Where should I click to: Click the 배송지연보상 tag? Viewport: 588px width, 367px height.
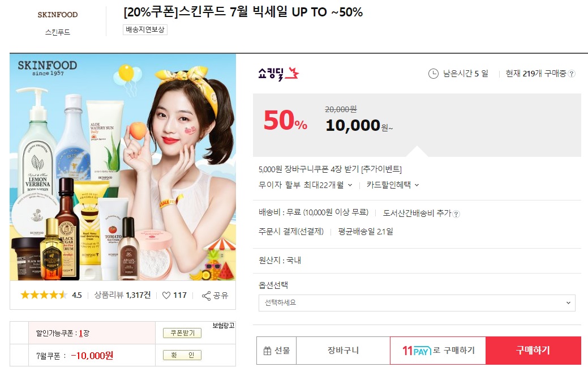(x=145, y=29)
